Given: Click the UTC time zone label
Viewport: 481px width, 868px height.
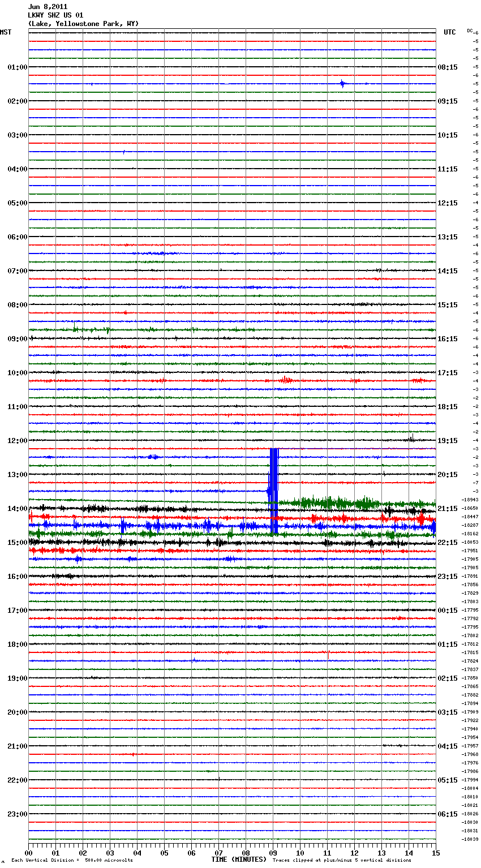Looking at the screenshot, I should [x=449, y=32].
